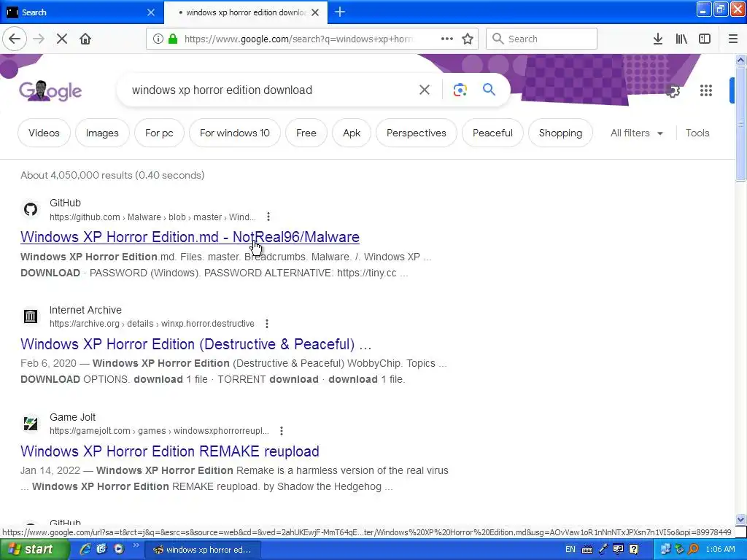747x560 pixels.
Task: Click the on-screen keyboard tray icon
Action: coord(587,550)
